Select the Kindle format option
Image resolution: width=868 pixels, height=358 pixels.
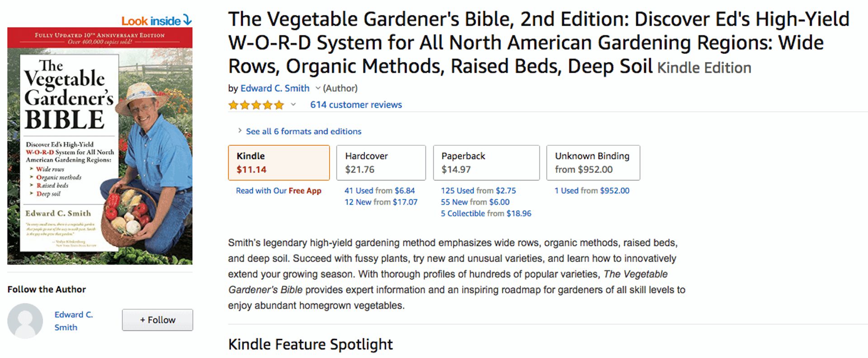279,162
